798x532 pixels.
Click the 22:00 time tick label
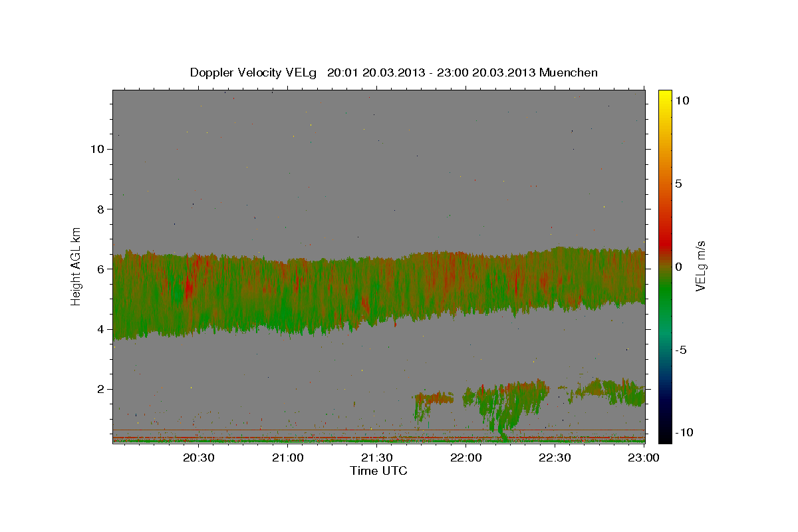465,458
